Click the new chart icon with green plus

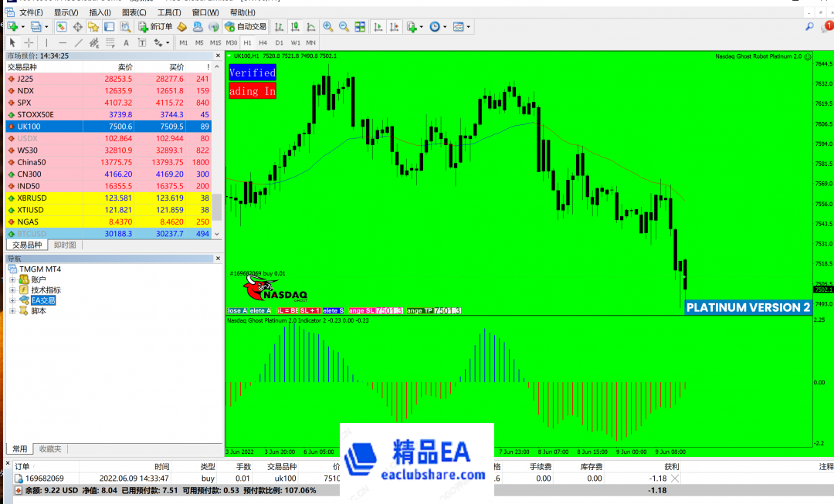[x=13, y=26]
